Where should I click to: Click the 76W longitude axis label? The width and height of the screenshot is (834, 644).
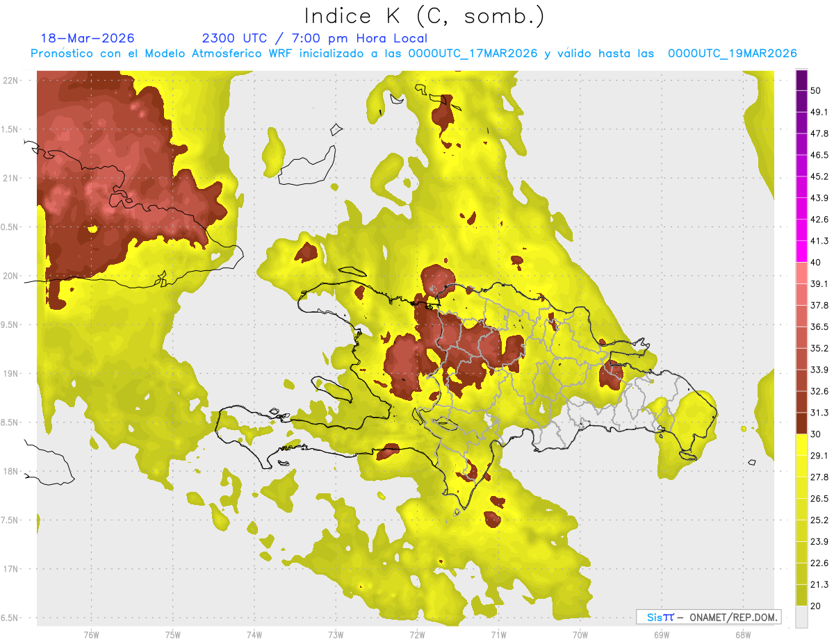pyautogui.click(x=91, y=635)
